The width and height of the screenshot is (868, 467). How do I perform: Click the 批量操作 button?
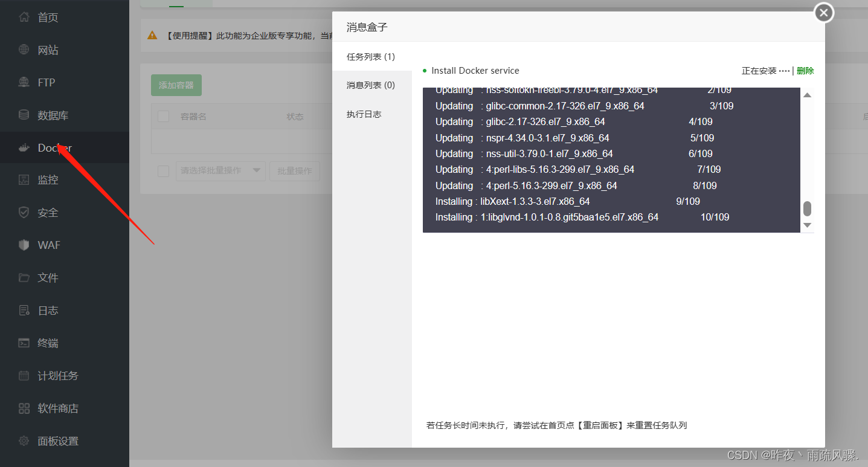(x=295, y=171)
